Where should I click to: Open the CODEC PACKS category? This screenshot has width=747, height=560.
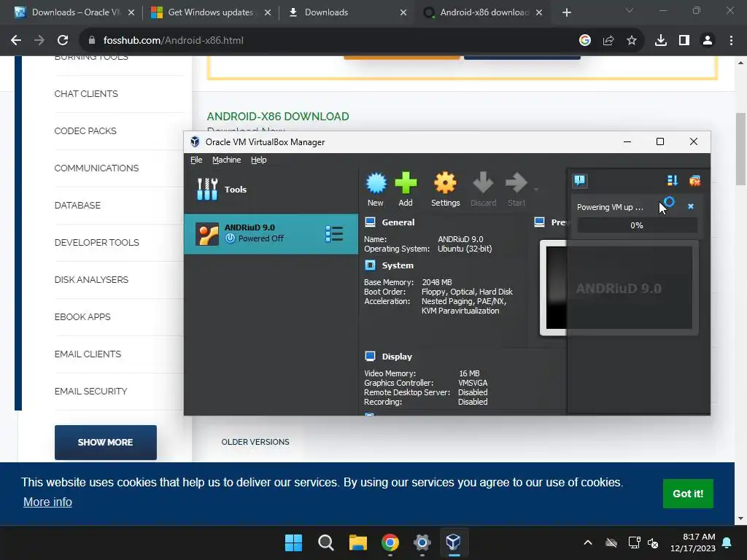85,131
